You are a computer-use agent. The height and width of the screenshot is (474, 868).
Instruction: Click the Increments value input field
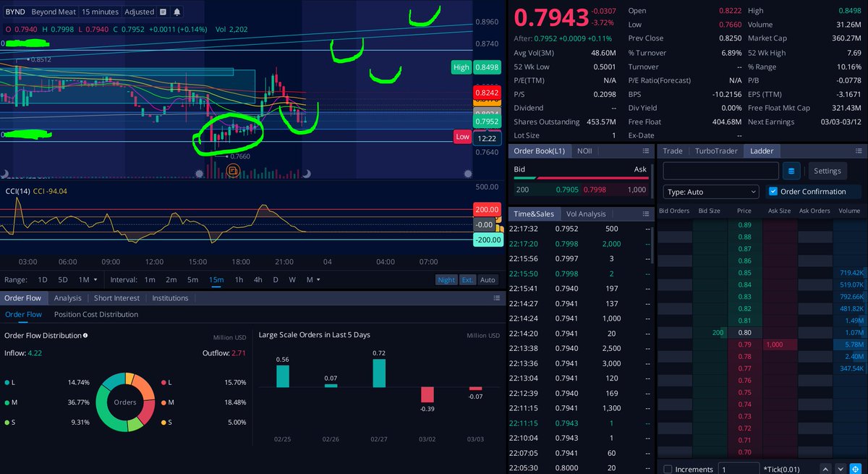pyautogui.click(x=739, y=470)
